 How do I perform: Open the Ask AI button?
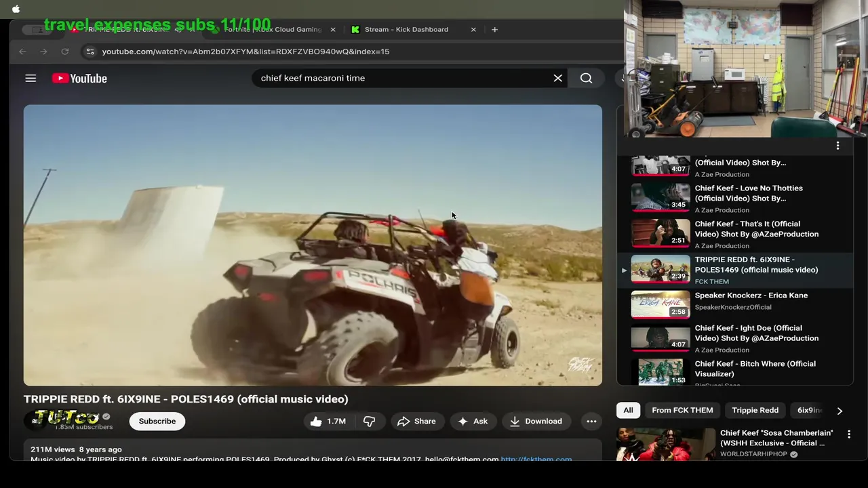[x=473, y=422]
